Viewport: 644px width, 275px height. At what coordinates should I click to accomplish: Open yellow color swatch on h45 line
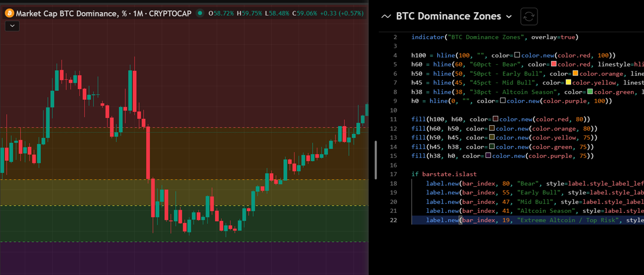(568, 82)
